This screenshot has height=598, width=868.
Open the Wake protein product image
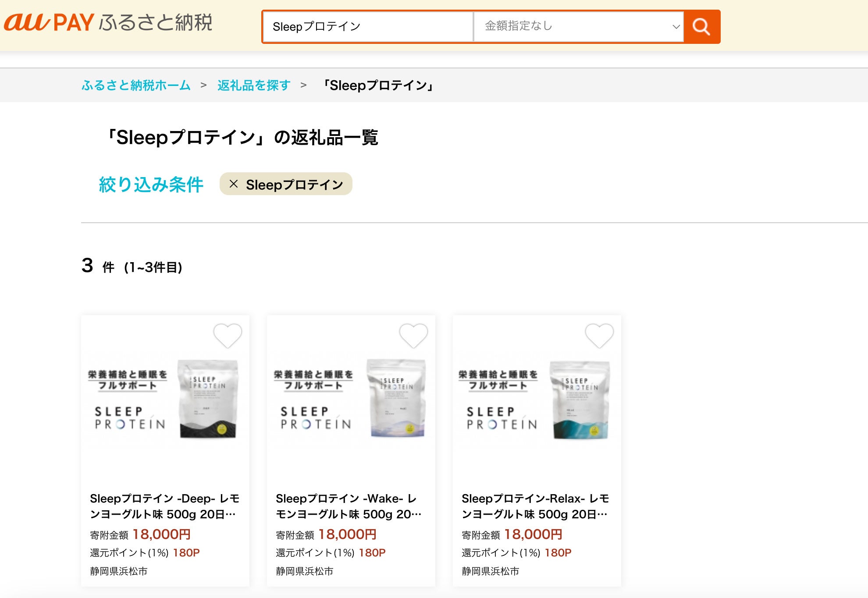351,399
